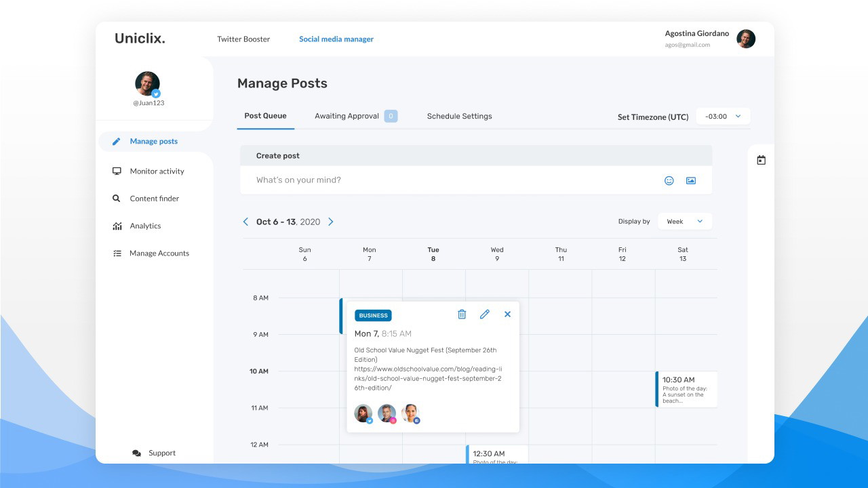Open Monitor activity in sidebar
Screen dimensions: 868x488
tap(157, 171)
